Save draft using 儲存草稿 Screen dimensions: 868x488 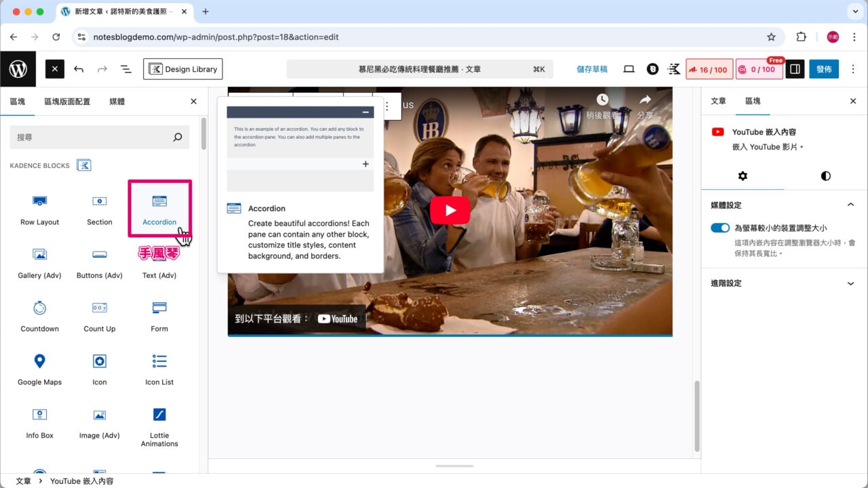point(592,69)
